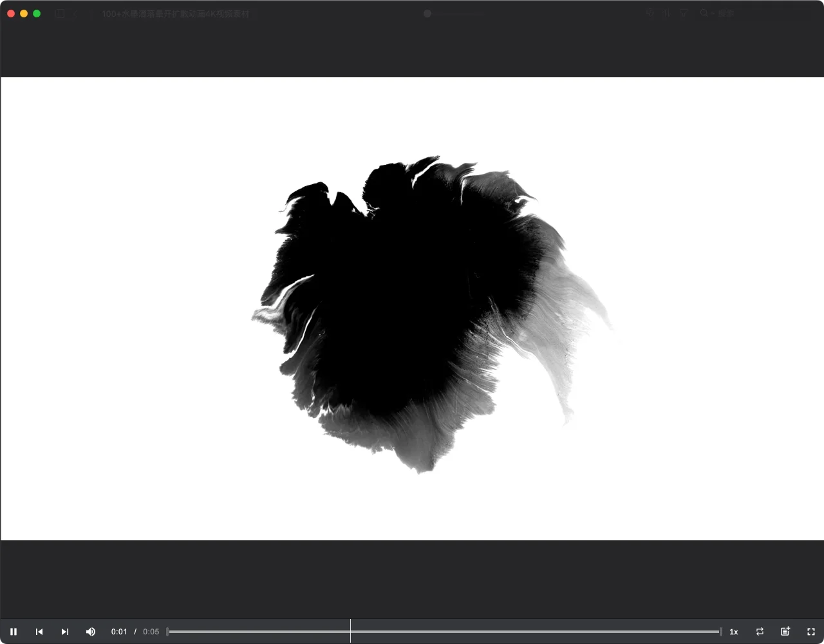Skip to the next item

64,632
